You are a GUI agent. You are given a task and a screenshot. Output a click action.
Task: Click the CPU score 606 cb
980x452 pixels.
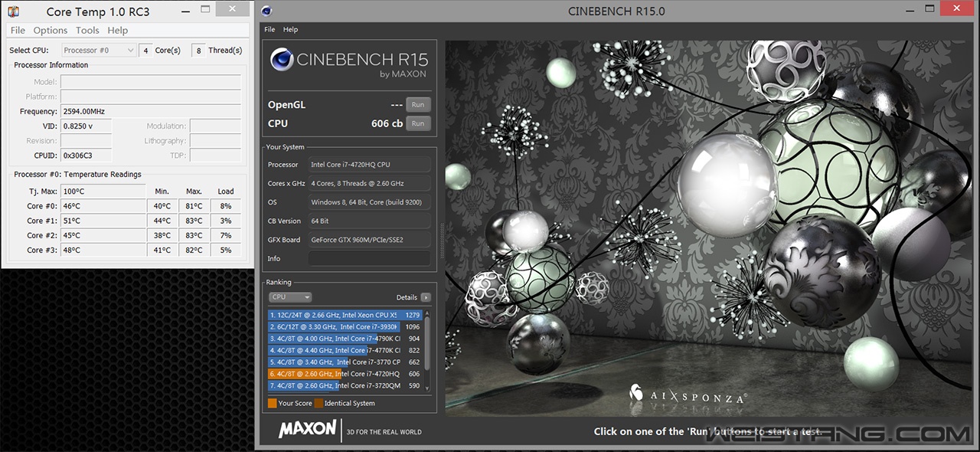point(387,123)
